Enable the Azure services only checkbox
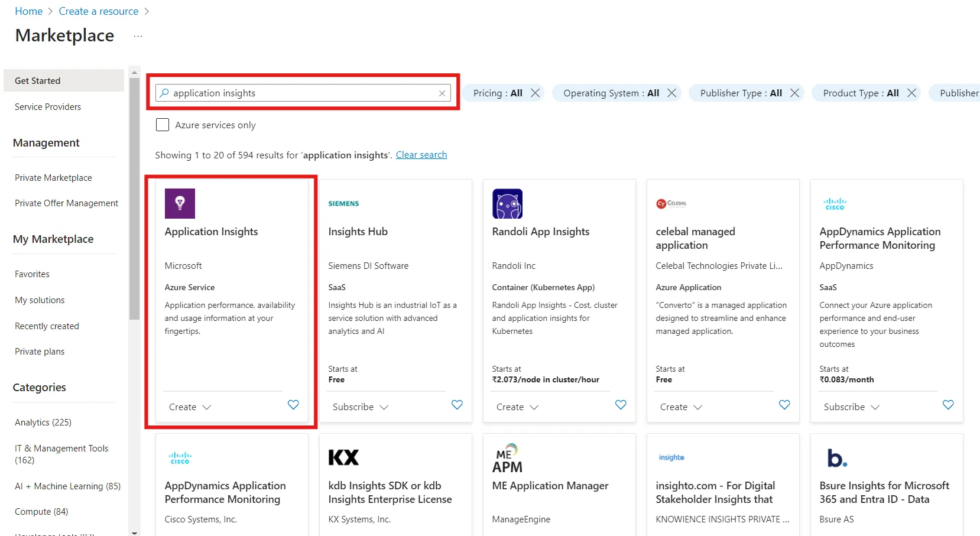 tap(163, 125)
